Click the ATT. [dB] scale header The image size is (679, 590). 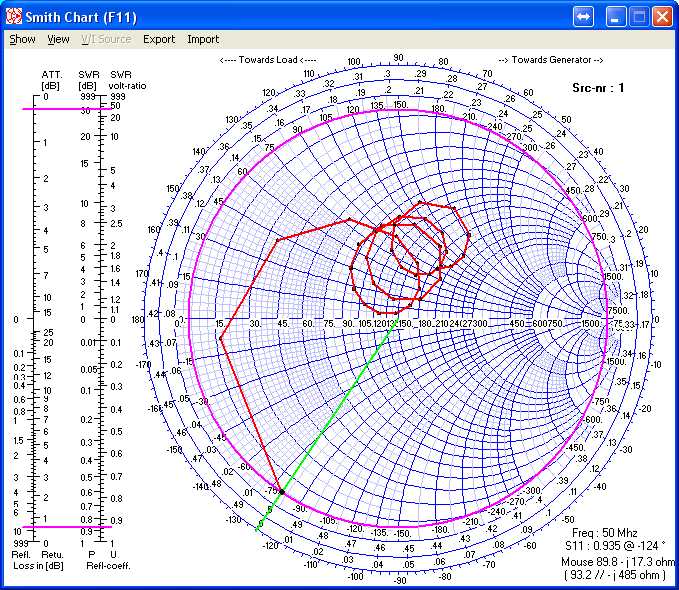click(x=52, y=80)
